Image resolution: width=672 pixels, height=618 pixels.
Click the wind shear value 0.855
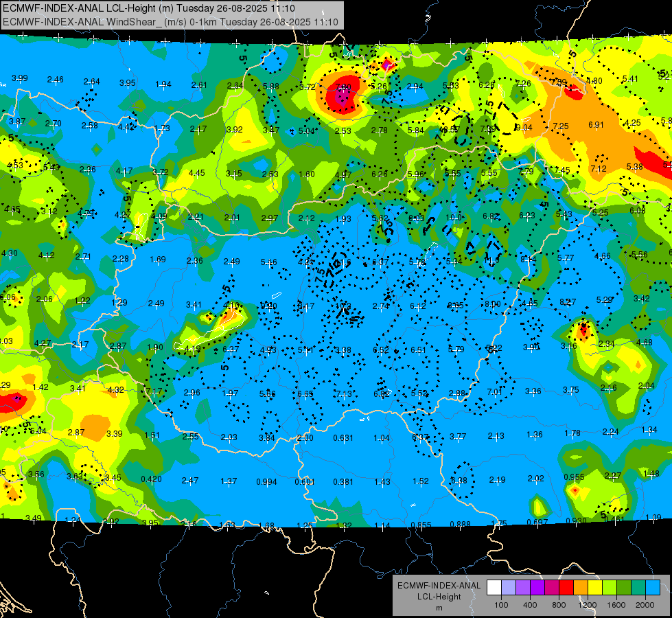[421, 525]
